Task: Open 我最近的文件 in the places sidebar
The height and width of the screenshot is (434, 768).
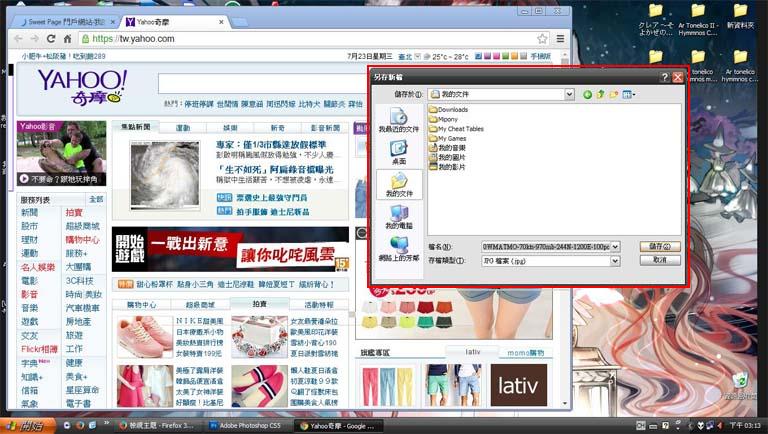Action: tap(399, 121)
